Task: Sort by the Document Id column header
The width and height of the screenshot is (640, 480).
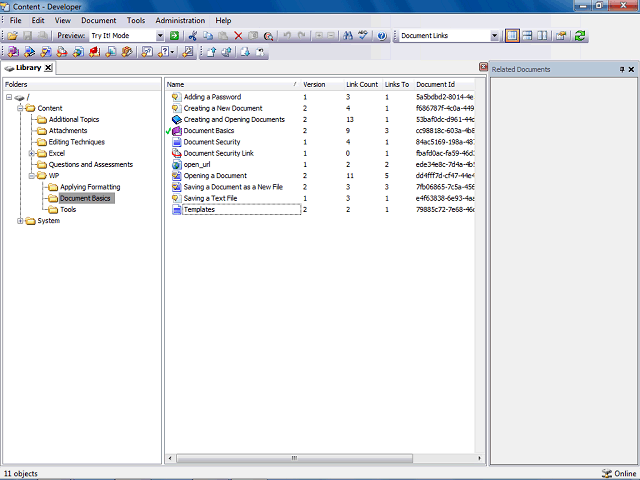Action: pos(444,84)
